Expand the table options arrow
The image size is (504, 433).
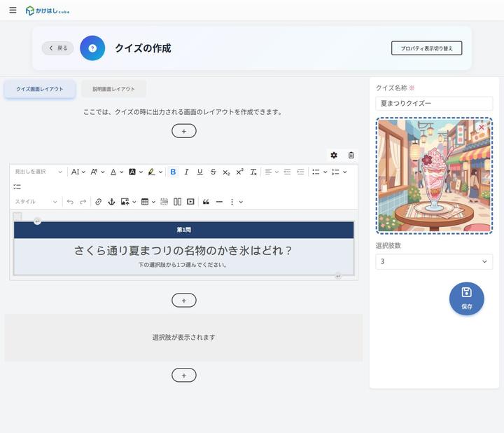click(x=153, y=202)
